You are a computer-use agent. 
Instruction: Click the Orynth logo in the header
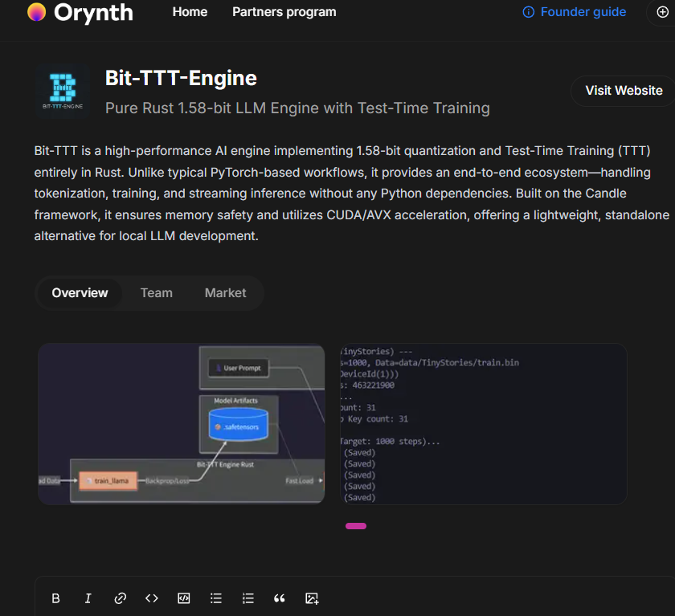click(x=80, y=13)
